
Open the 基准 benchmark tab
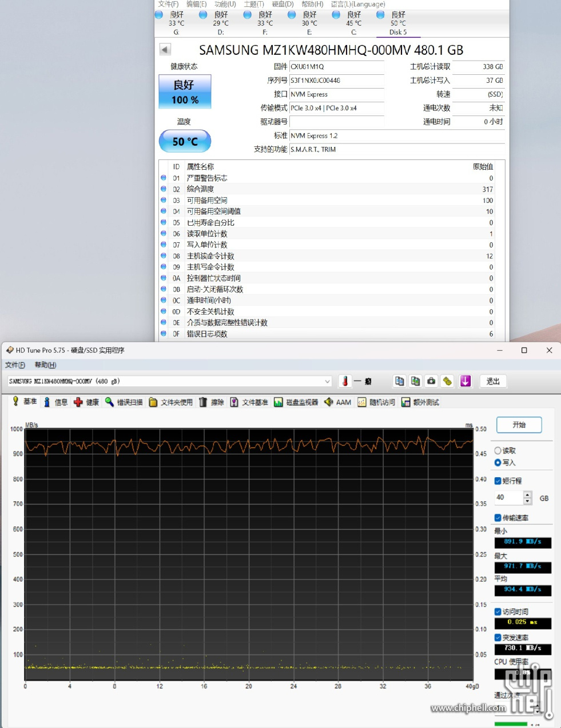tap(25, 402)
